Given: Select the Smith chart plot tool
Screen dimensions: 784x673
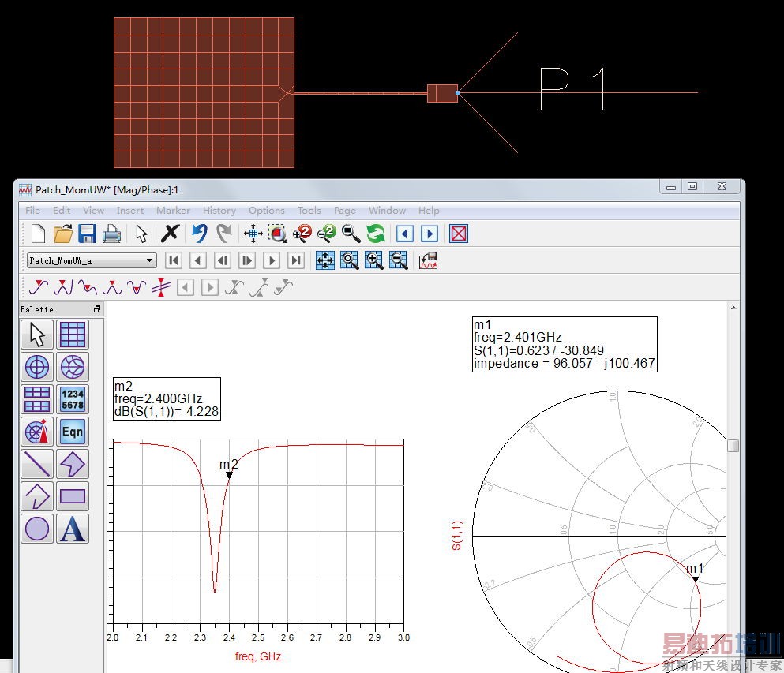Looking at the screenshot, I should 73,367.
